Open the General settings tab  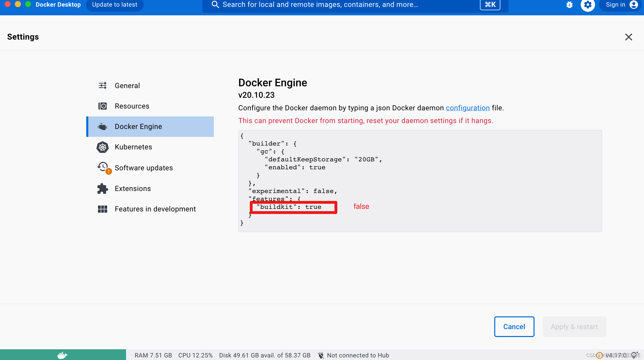pyautogui.click(x=127, y=86)
